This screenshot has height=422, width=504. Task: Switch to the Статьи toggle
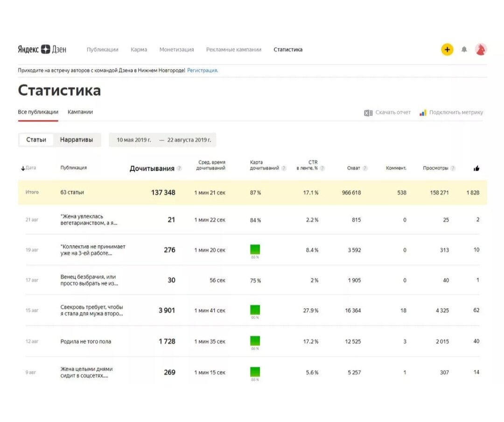(x=36, y=140)
